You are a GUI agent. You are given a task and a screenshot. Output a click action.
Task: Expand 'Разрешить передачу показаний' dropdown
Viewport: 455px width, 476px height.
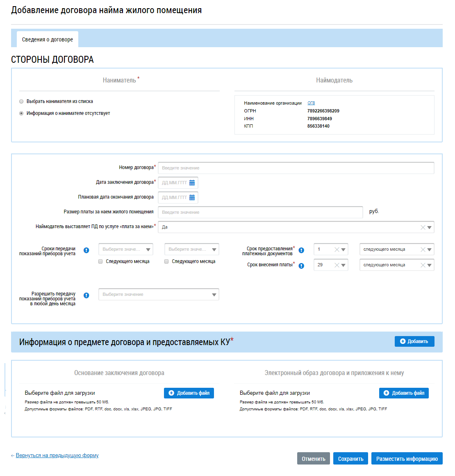click(x=214, y=295)
